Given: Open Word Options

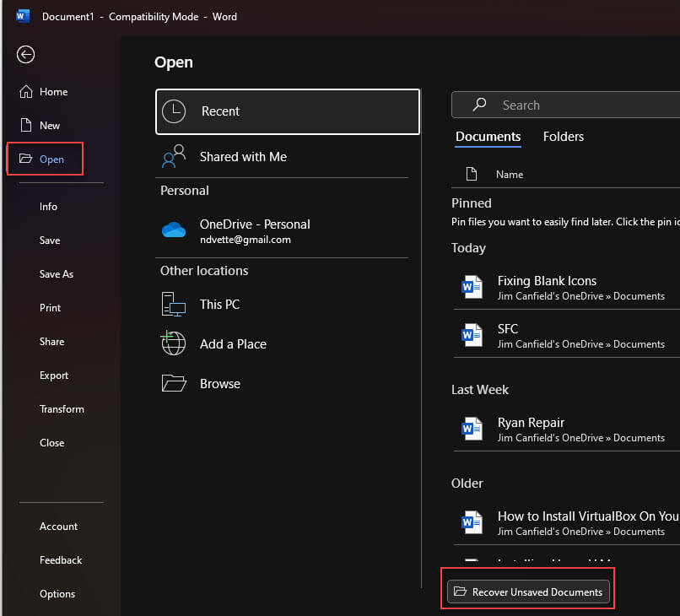Looking at the screenshot, I should (57, 594).
